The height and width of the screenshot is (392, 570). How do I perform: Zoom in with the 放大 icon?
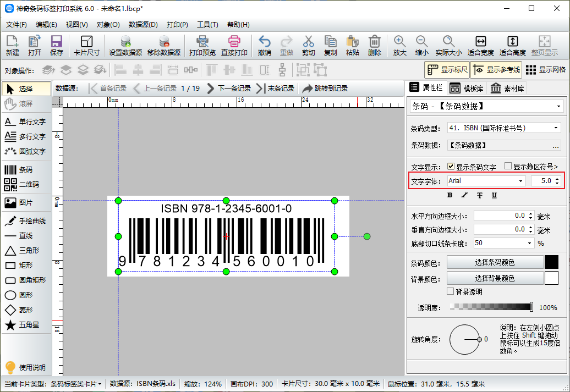(399, 46)
